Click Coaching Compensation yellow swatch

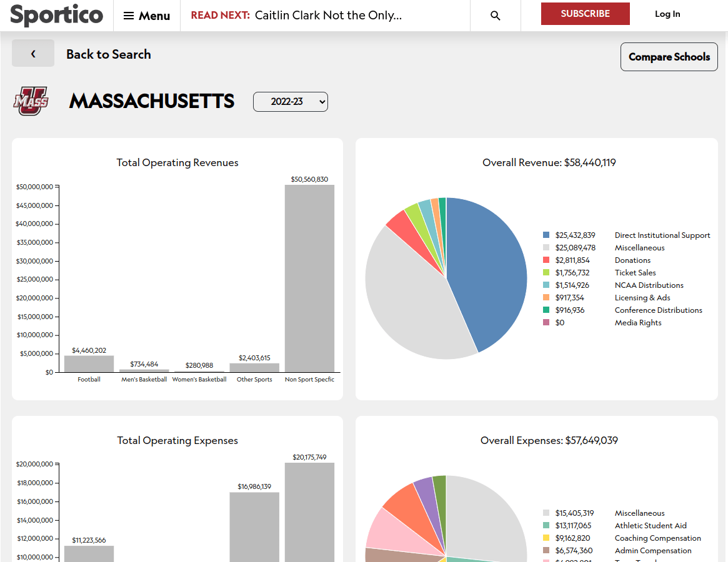(546, 538)
